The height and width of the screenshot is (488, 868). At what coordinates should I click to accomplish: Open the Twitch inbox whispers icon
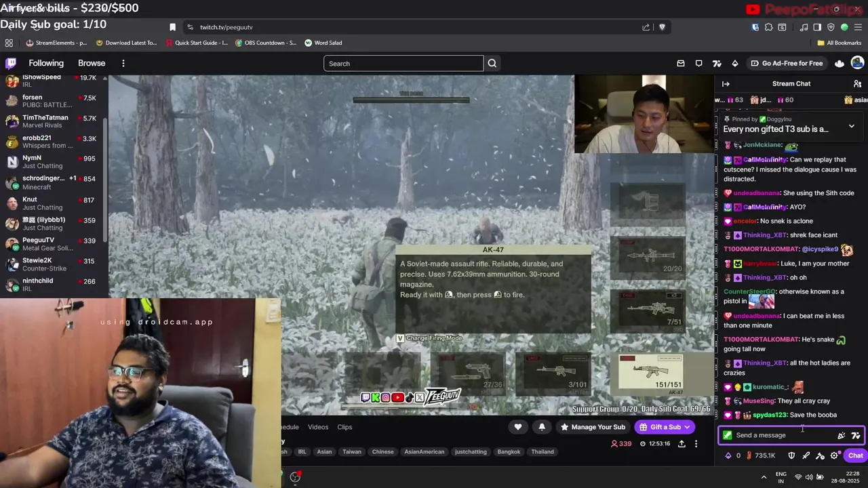tap(681, 63)
